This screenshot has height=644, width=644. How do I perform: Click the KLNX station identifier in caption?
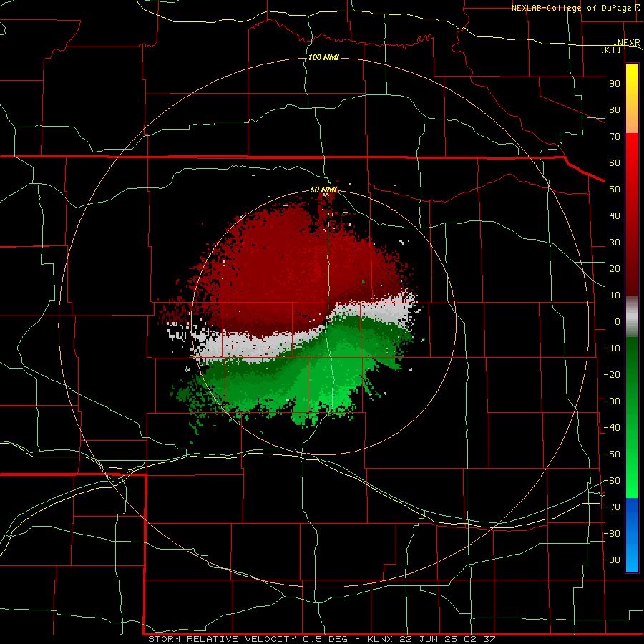coord(380,639)
